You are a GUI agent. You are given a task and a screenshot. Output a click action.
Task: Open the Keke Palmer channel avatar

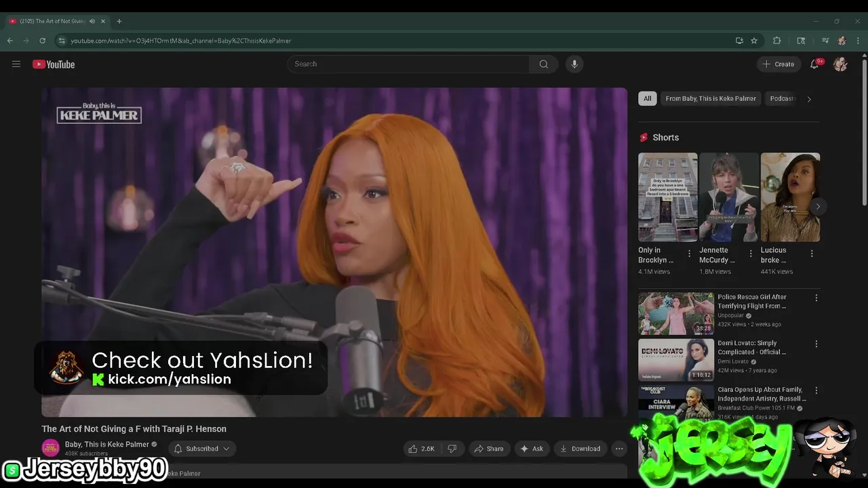pyautogui.click(x=50, y=448)
